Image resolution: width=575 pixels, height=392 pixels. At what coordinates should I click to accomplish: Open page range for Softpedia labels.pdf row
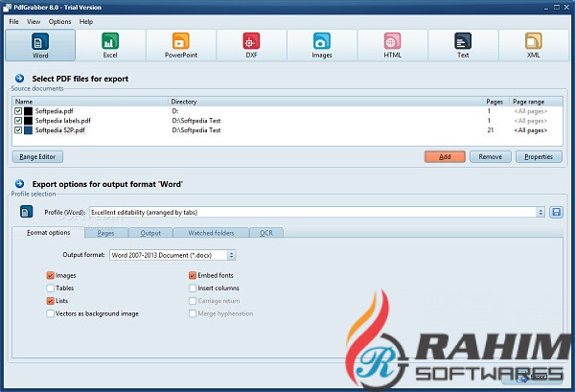click(x=530, y=121)
